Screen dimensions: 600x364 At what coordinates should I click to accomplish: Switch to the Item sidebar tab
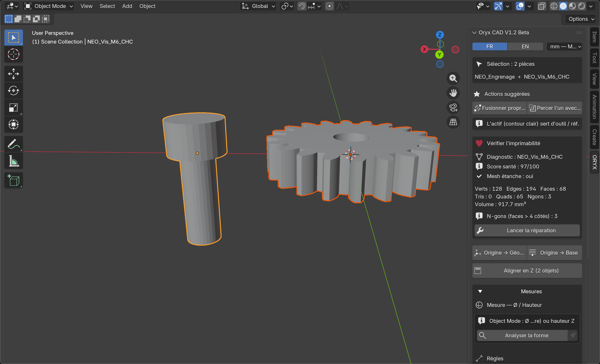tap(594, 37)
